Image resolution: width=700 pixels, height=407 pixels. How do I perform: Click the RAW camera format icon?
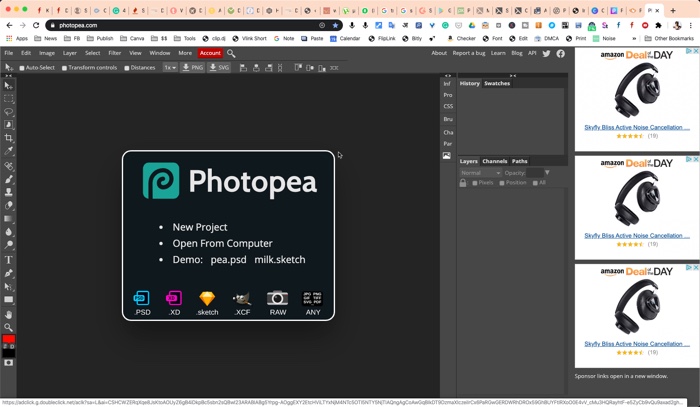tap(278, 303)
